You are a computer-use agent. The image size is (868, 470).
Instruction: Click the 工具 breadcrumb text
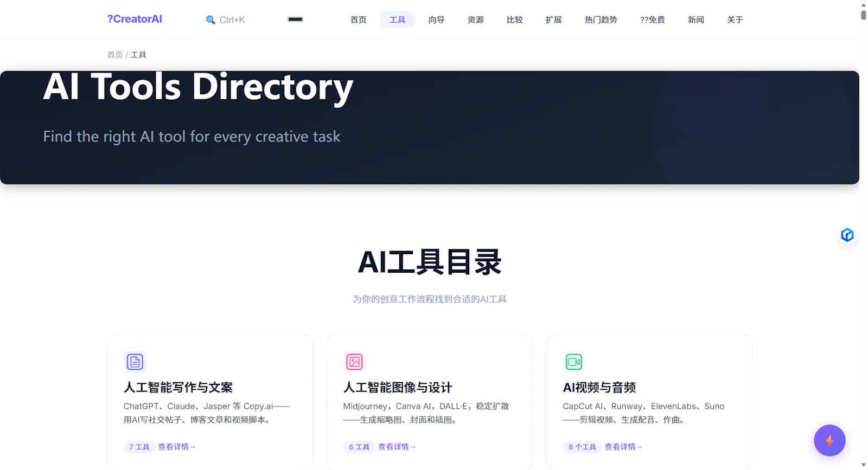138,55
